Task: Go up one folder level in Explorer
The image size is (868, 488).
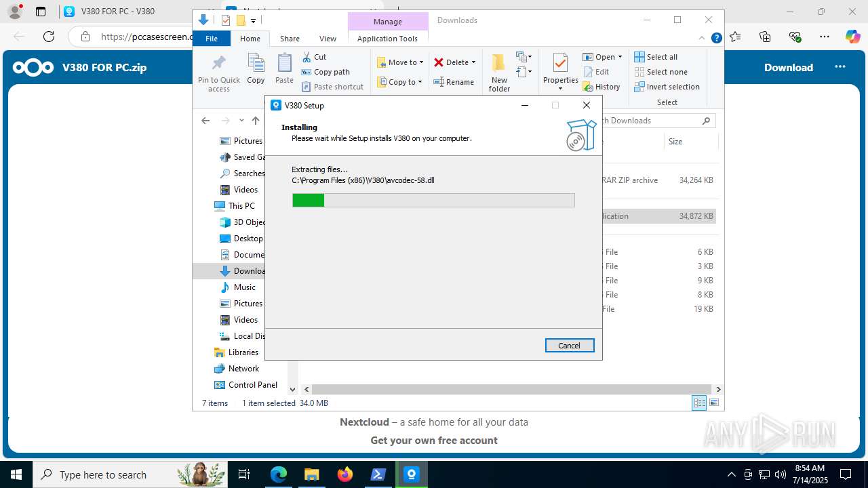Action: pyautogui.click(x=256, y=121)
